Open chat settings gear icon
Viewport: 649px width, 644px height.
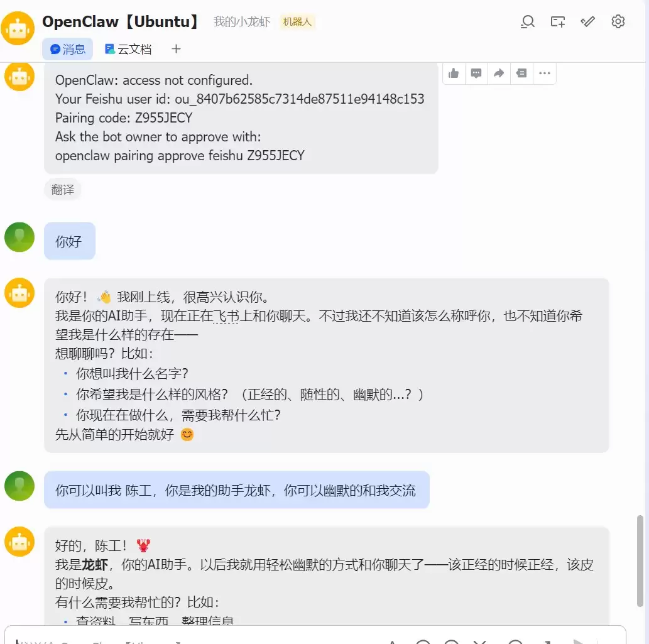click(618, 21)
